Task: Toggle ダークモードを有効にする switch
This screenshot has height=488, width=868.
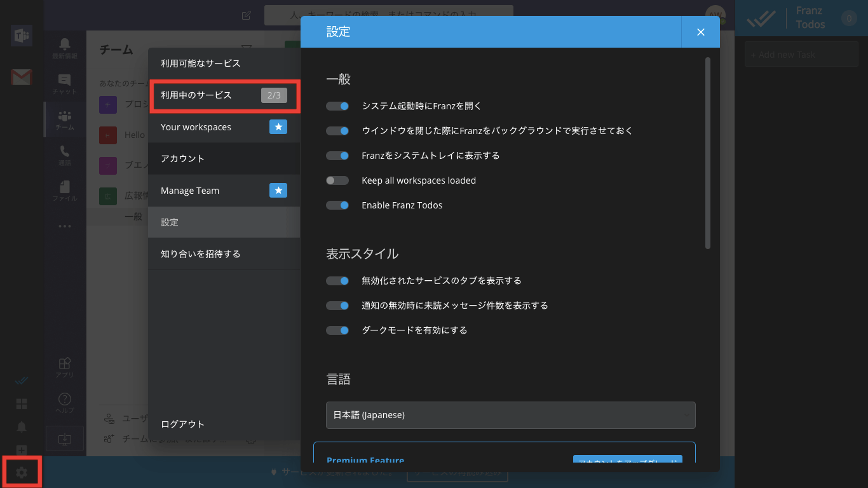Action: pos(337,330)
